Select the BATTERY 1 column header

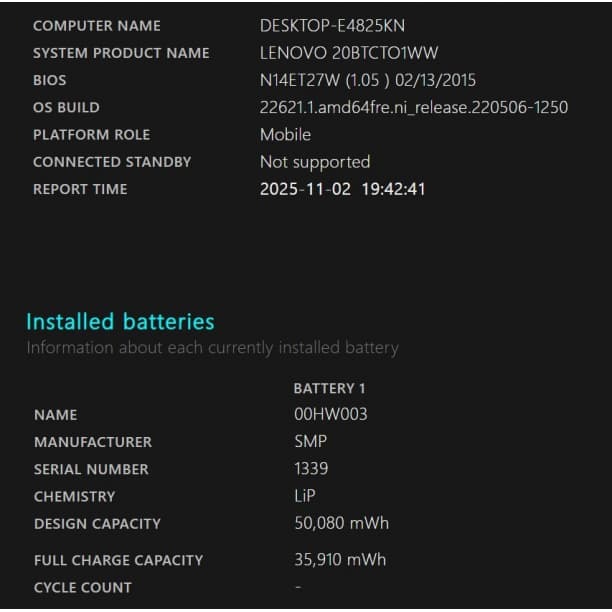330,388
